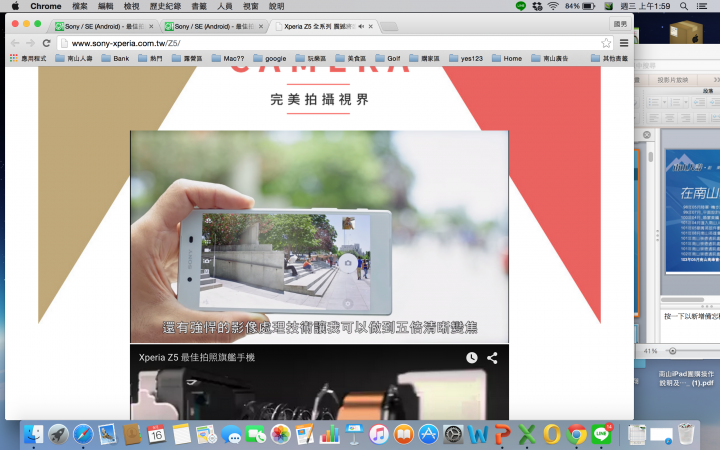Reload the Xperia Z5 page
The height and width of the screenshot is (450, 720).
tap(46, 43)
